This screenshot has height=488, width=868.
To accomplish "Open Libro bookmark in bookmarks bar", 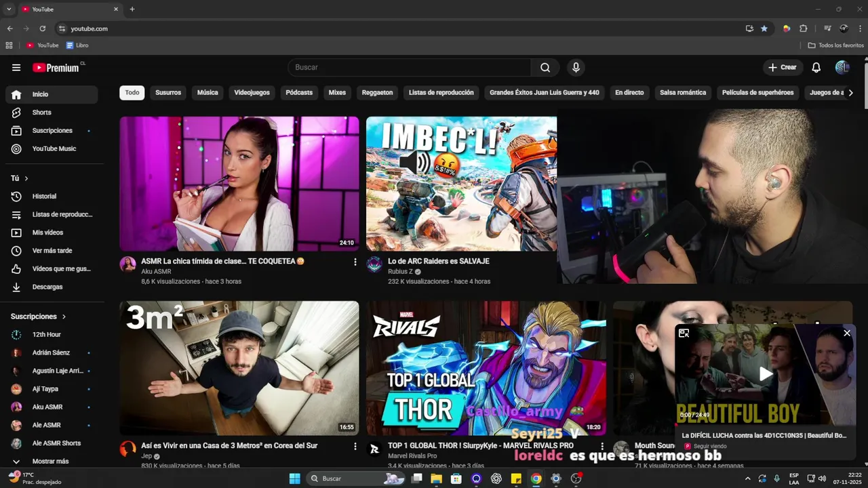I will click(77, 45).
